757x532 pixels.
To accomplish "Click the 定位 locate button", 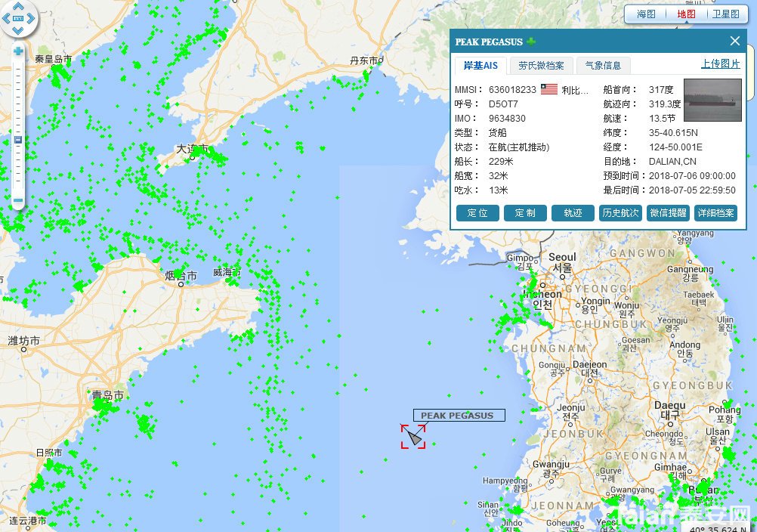I will click(x=477, y=213).
